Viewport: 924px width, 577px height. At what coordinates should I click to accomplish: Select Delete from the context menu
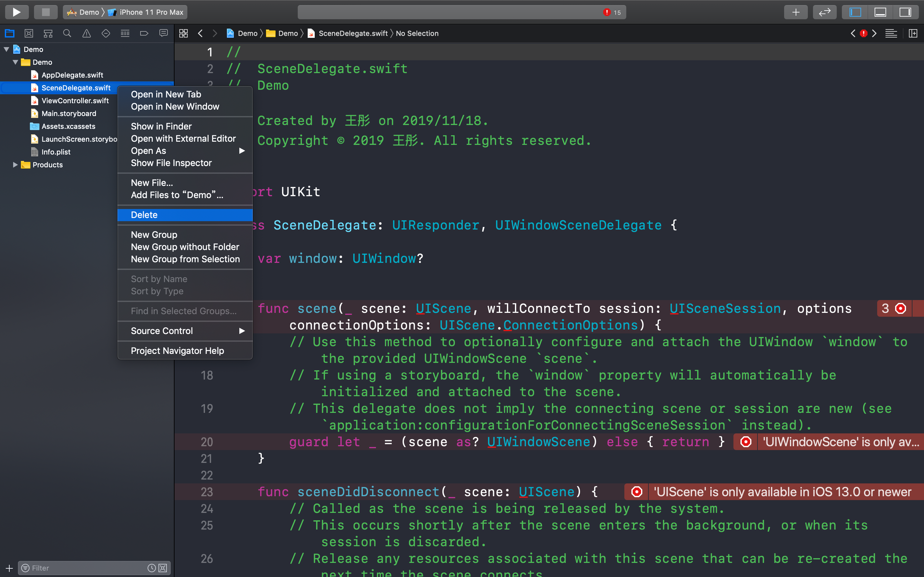click(x=144, y=214)
